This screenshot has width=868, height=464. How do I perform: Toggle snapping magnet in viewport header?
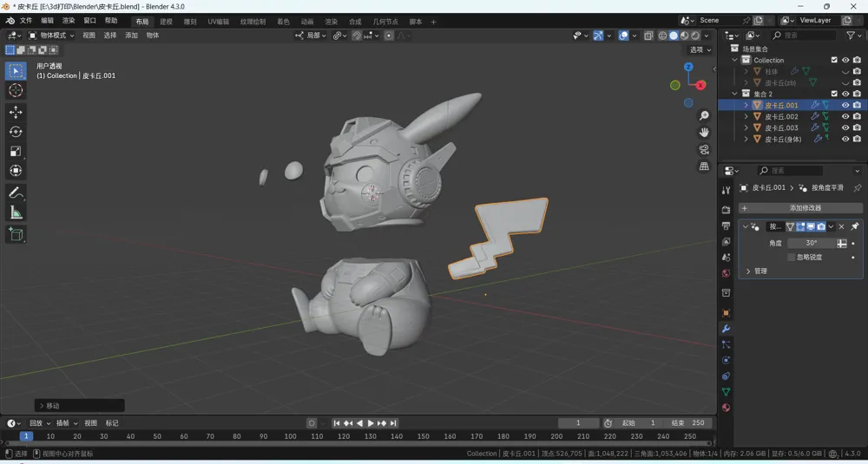click(x=357, y=36)
